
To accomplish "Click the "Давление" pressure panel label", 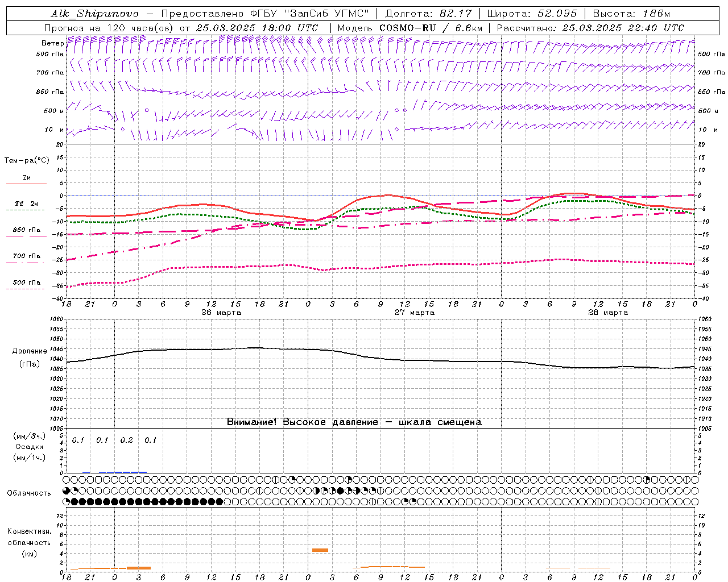I will [30, 351].
